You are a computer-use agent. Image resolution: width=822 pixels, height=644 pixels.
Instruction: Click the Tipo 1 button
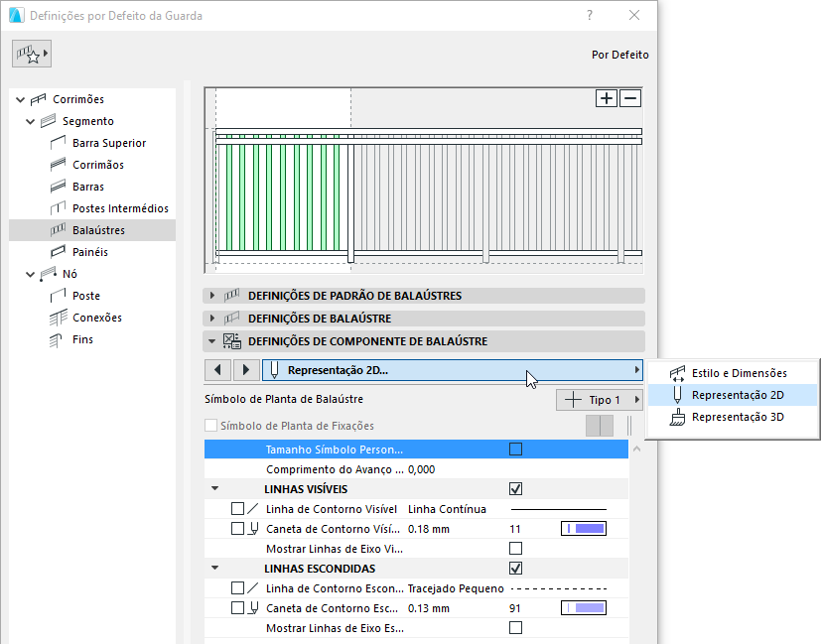click(x=600, y=399)
